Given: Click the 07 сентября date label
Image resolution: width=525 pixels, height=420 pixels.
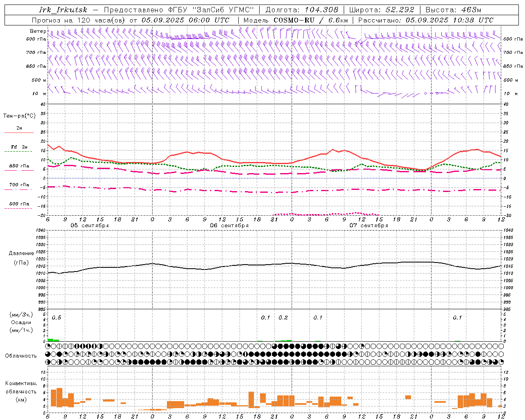Looking at the screenshot, I should [369, 226].
